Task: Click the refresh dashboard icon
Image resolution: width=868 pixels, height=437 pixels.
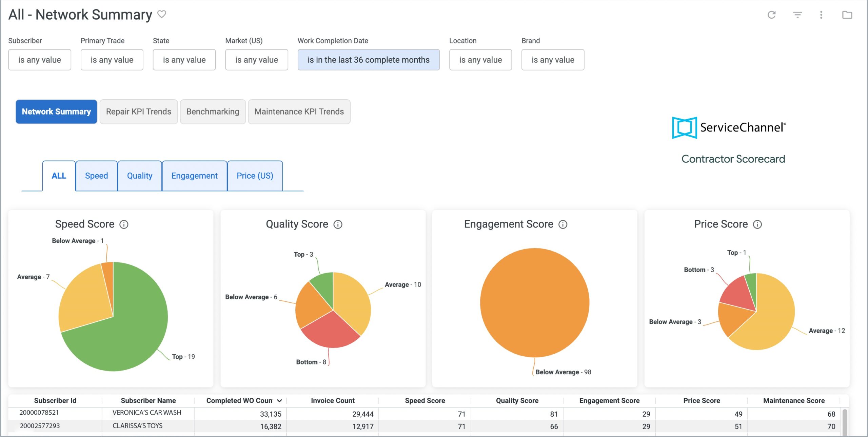Action: click(772, 15)
